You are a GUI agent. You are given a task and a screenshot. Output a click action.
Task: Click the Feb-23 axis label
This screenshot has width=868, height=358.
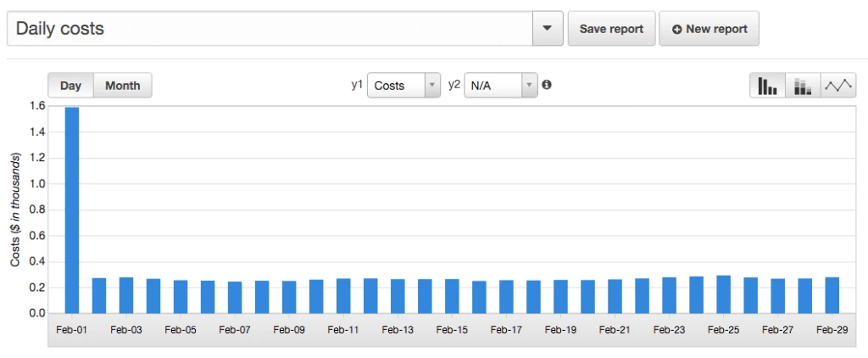669,330
